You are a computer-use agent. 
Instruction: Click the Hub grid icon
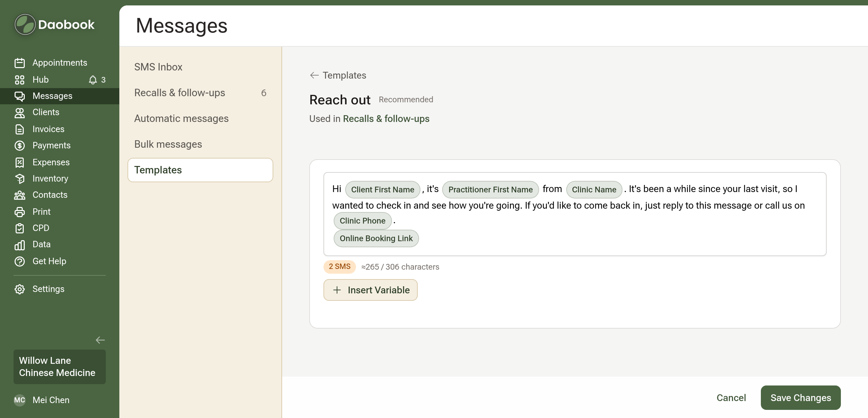(20, 80)
